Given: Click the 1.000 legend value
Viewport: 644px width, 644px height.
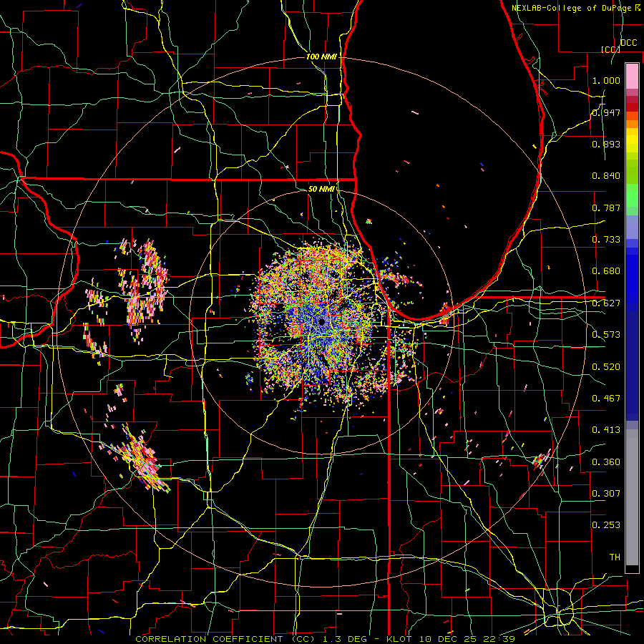Looking at the screenshot, I should (x=606, y=80).
